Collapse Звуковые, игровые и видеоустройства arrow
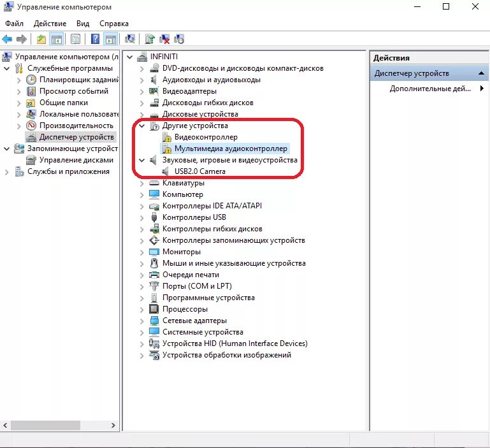The image size is (490, 448). (x=142, y=160)
